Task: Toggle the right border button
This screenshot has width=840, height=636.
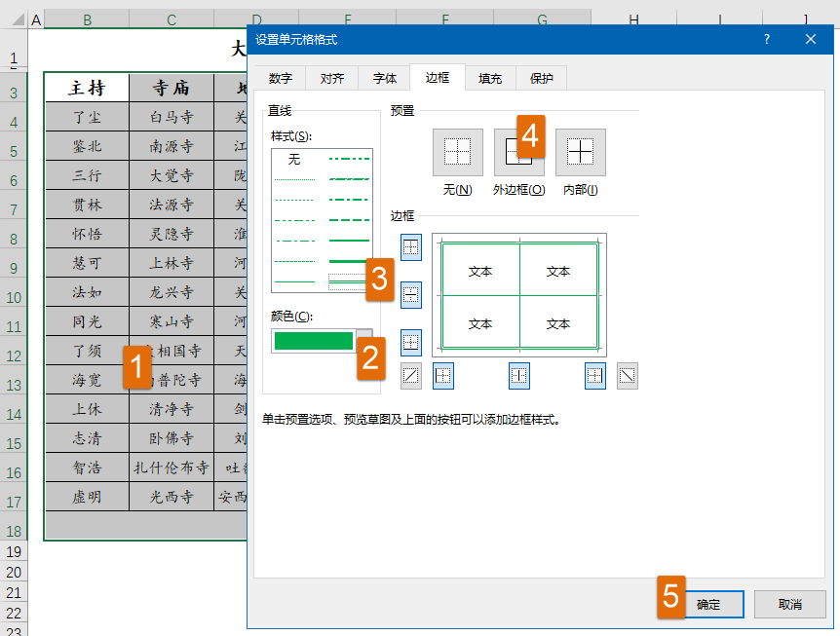Action: [x=595, y=376]
